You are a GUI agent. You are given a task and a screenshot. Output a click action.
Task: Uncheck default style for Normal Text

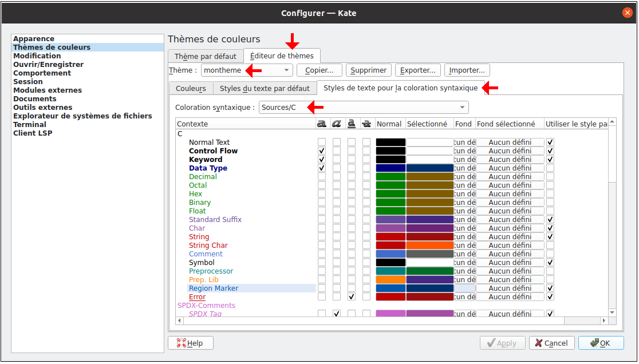(x=550, y=142)
